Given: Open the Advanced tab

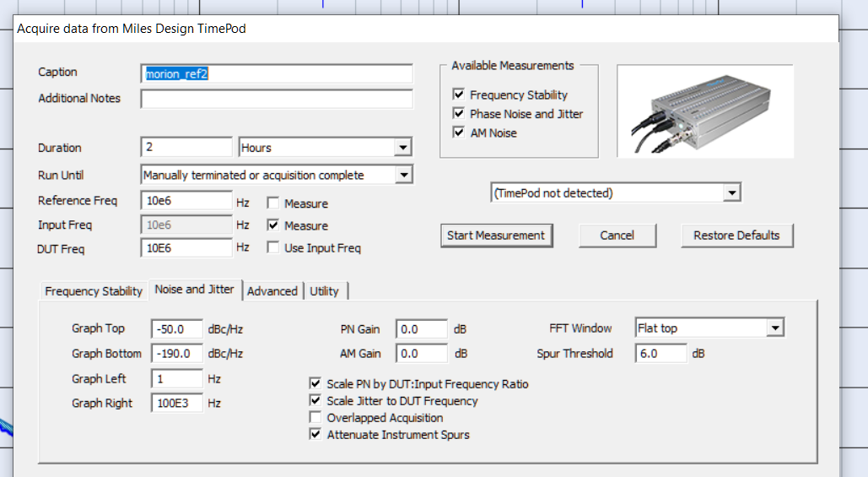Looking at the screenshot, I should (x=272, y=291).
